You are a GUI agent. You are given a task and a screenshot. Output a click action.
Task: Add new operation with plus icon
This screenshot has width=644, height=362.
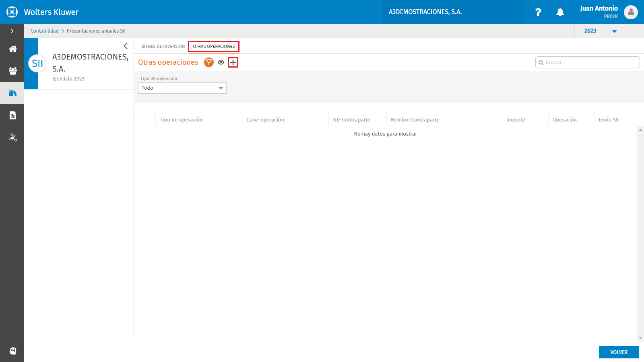click(x=233, y=62)
